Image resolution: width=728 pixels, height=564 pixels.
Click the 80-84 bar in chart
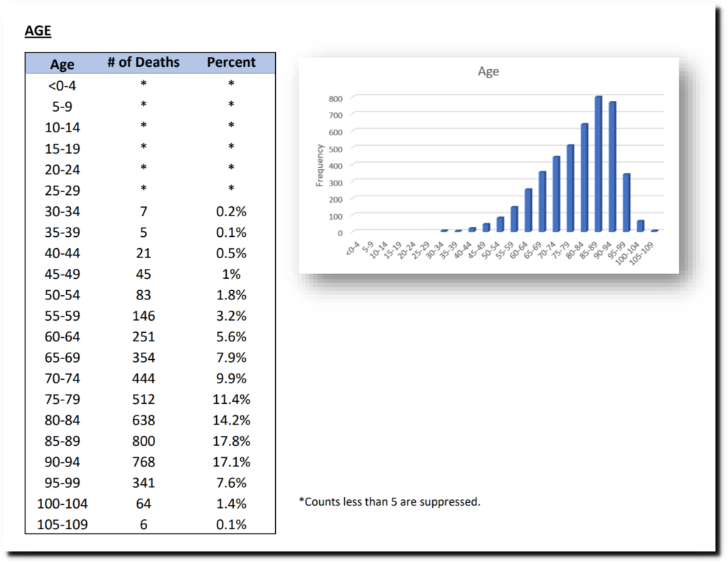(584, 177)
